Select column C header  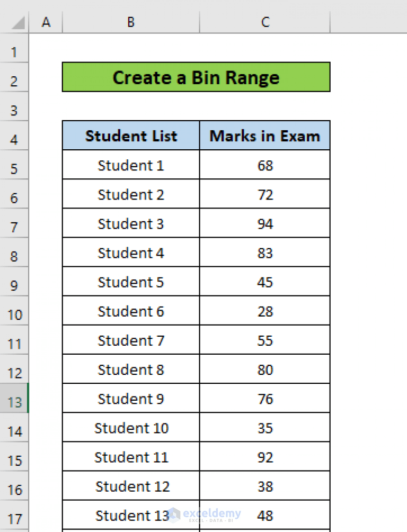click(x=265, y=22)
